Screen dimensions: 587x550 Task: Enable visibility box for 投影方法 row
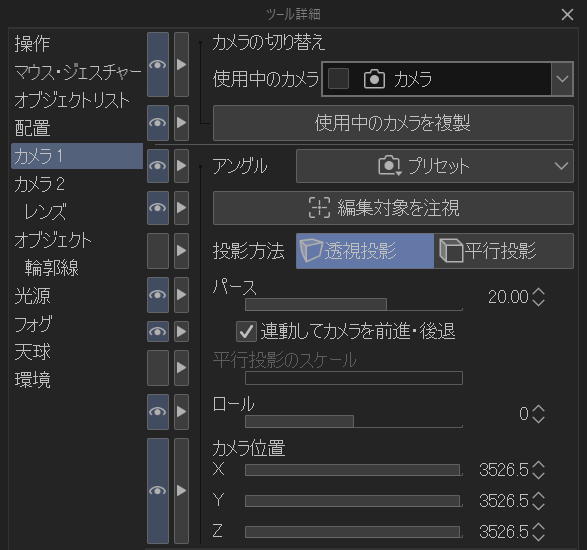[x=158, y=250]
